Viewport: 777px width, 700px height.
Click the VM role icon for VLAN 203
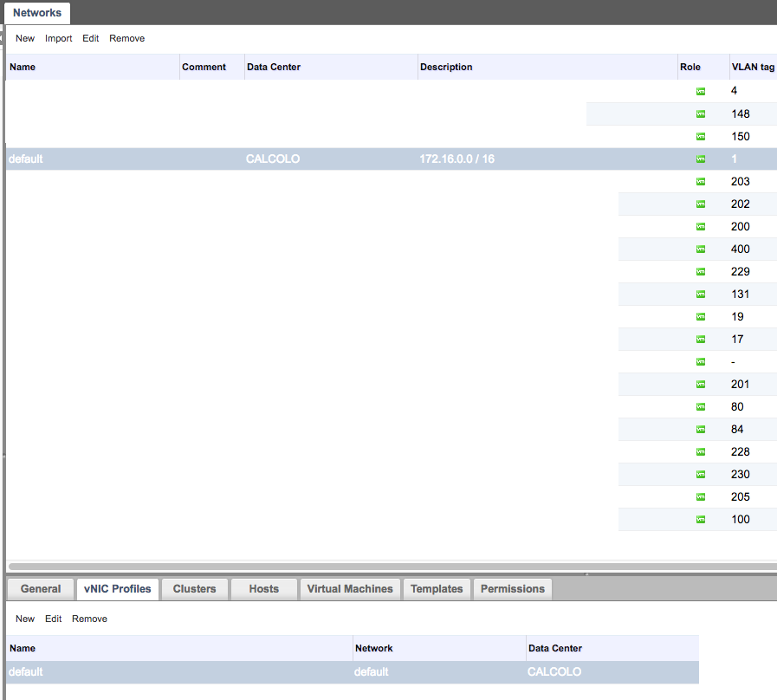point(701,181)
